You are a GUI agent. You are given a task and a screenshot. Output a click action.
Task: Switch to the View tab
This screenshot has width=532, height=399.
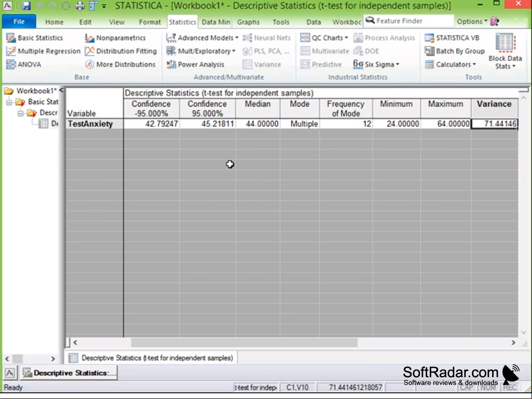pos(117,22)
